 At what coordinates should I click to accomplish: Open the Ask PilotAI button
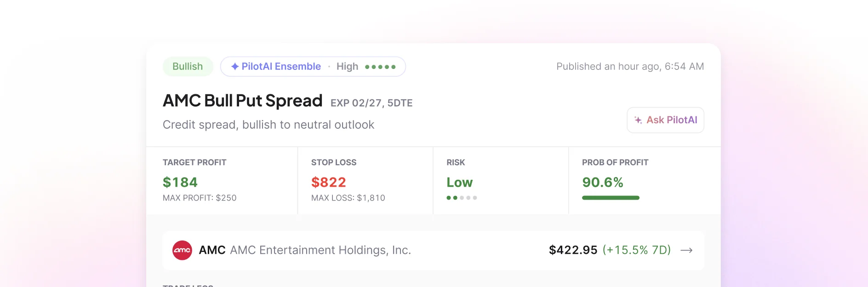(665, 120)
